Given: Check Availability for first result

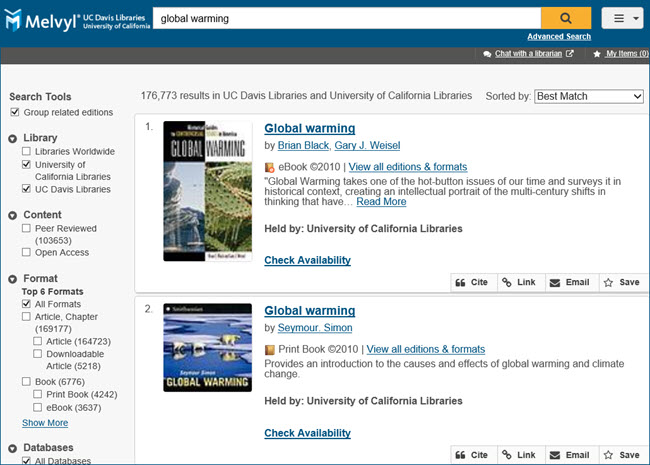Looking at the screenshot, I should pyautogui.click(x=308, y=260).
